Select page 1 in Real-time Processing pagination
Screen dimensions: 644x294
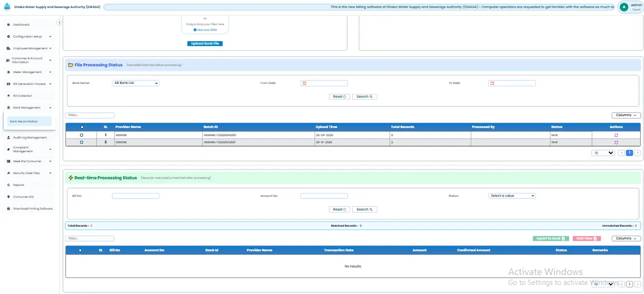pyautogui.click(x=629, y=284)
